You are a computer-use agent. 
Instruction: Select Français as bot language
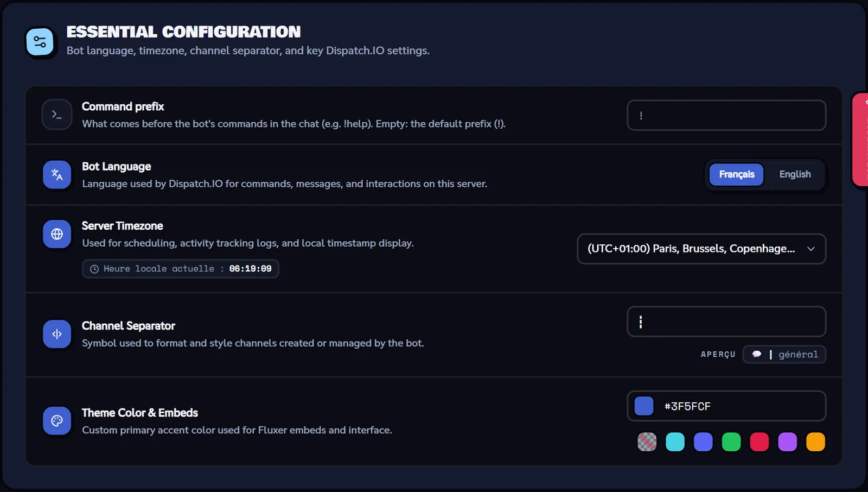tap(737, 174)
